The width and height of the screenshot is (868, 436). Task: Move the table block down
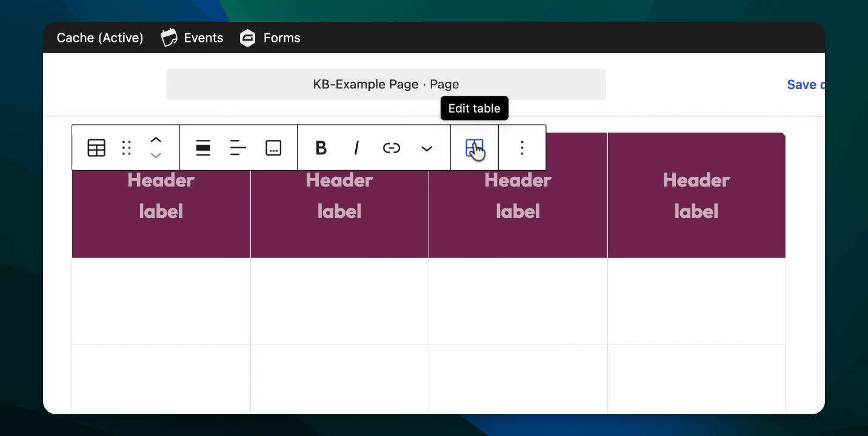[x=156, y=156]
